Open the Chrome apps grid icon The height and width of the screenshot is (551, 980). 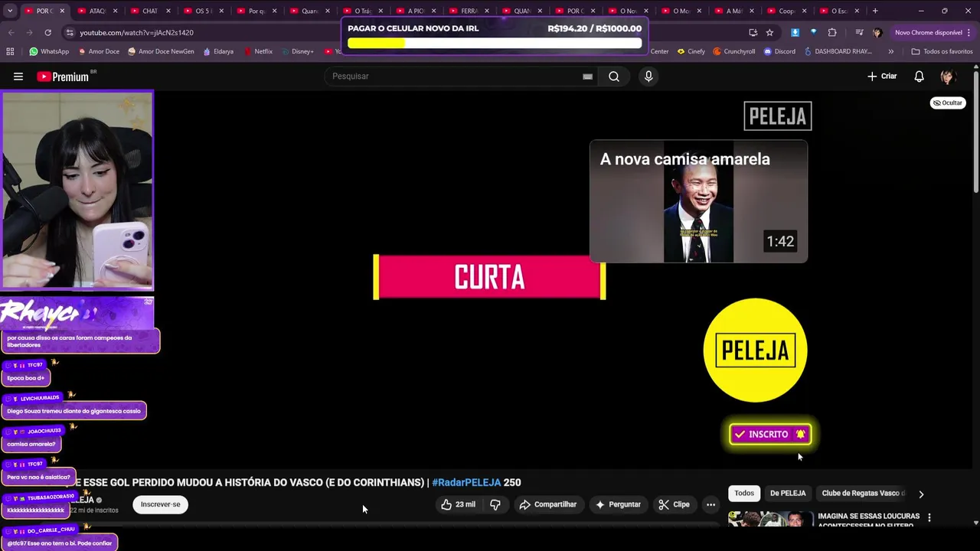point(10,51)
